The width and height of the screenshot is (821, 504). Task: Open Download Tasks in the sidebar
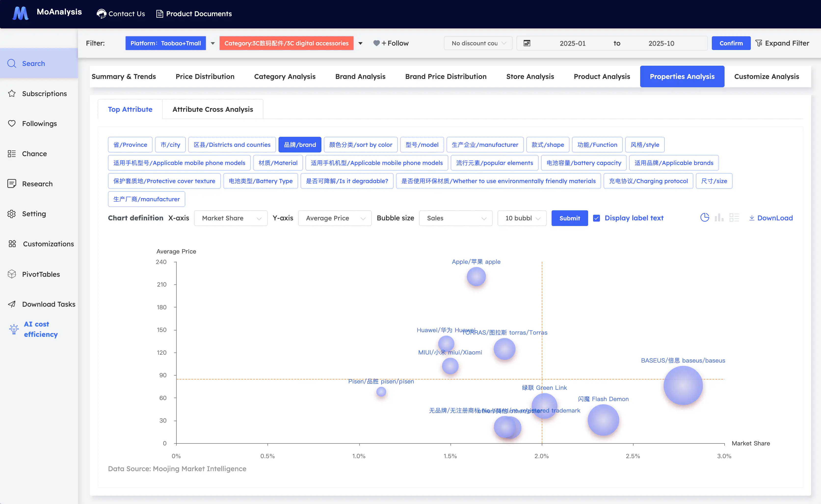coord(49,304)
